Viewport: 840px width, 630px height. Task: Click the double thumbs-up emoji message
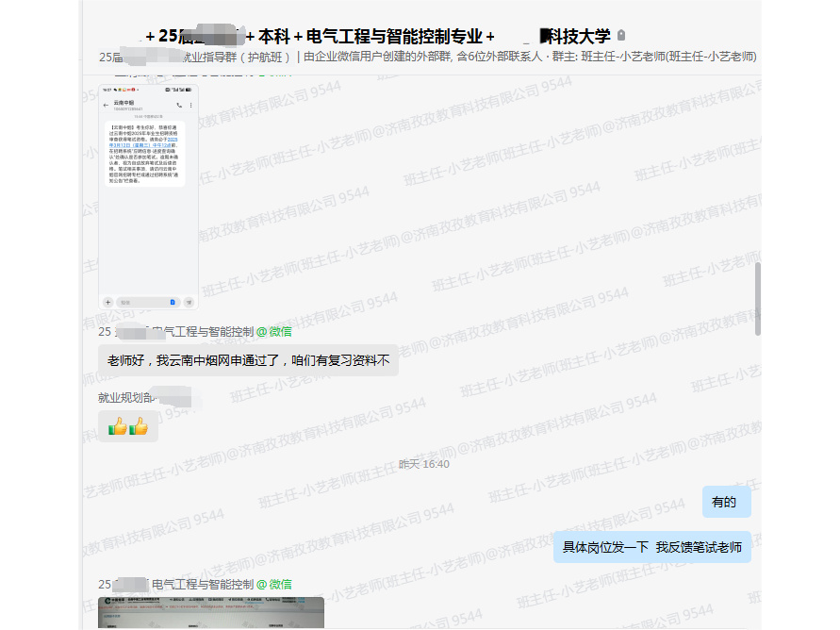tap(128, 426)
